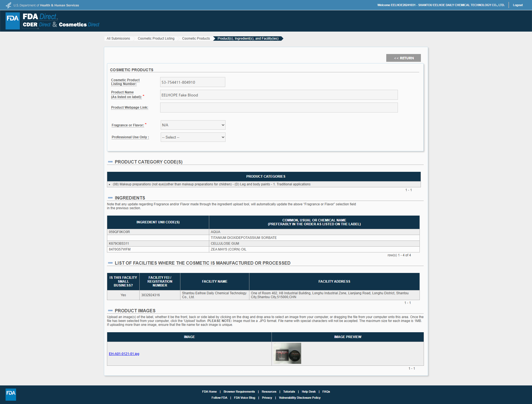Collapse the Product Images section

(110, 311)
